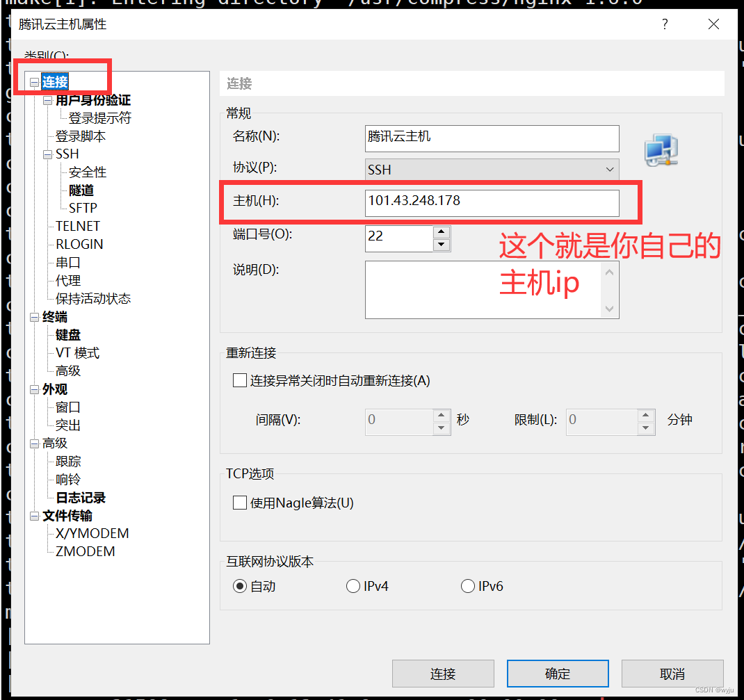Select 日志记录 tree item
The width and height of the screenshot is (744, 700).
tap(81, 498)
